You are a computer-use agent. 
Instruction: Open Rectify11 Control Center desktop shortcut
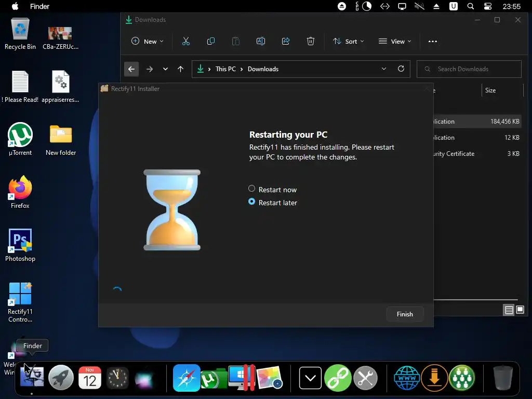(20, 302)
